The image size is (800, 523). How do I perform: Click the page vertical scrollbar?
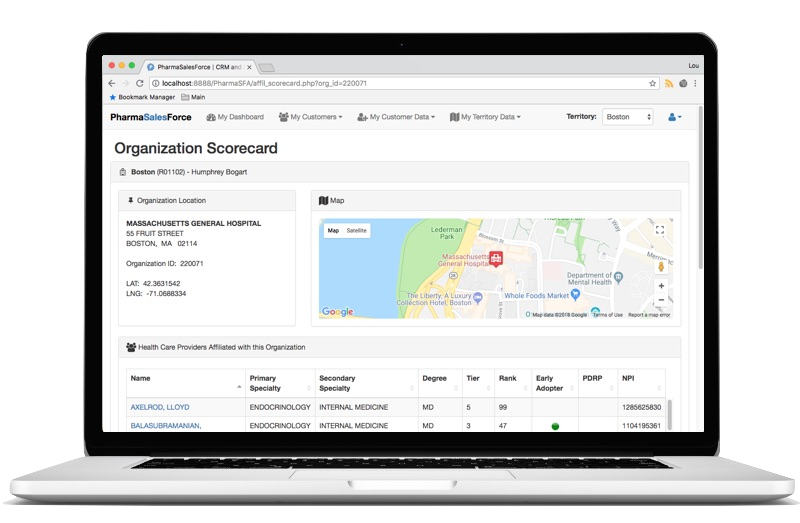pos(701,187)
